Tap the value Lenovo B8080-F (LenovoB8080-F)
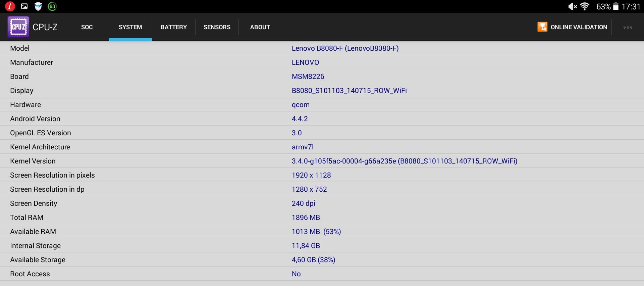 345,48
